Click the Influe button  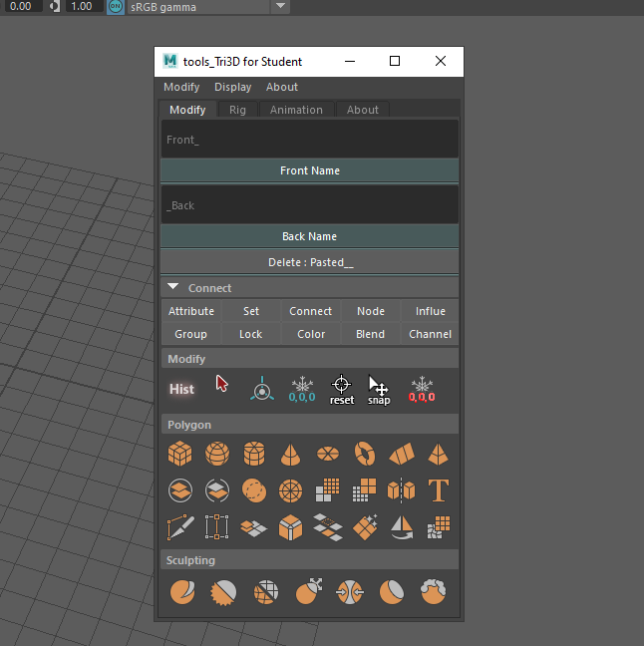[x=430, y=311]
